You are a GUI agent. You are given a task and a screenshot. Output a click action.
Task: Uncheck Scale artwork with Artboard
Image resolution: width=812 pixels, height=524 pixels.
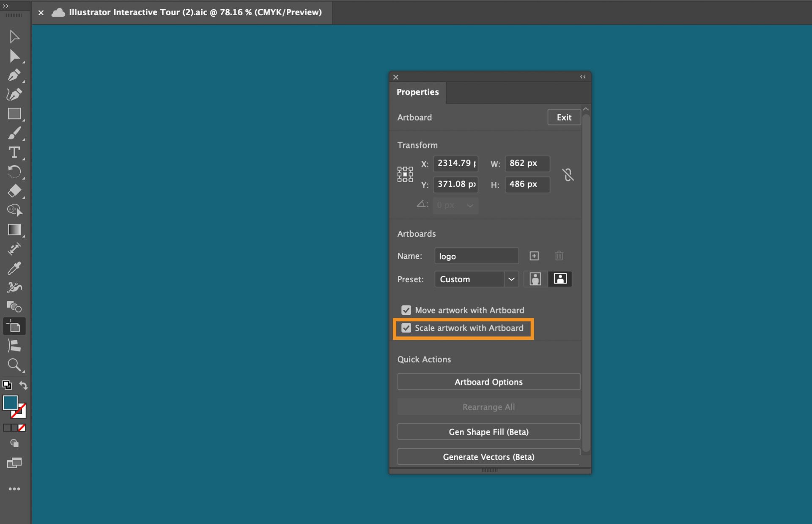point(406,328)
